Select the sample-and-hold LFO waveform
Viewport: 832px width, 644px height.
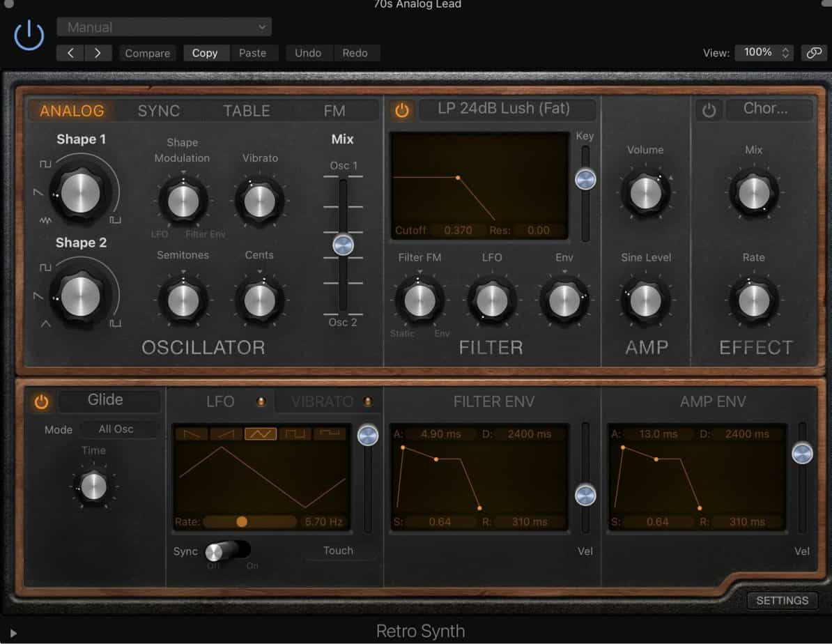[x=329, y=433]
